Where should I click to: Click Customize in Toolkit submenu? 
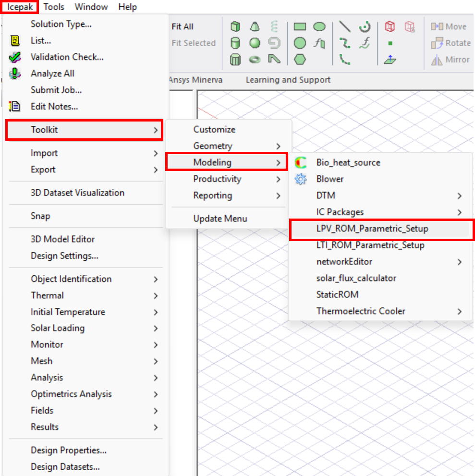[228, 130]
